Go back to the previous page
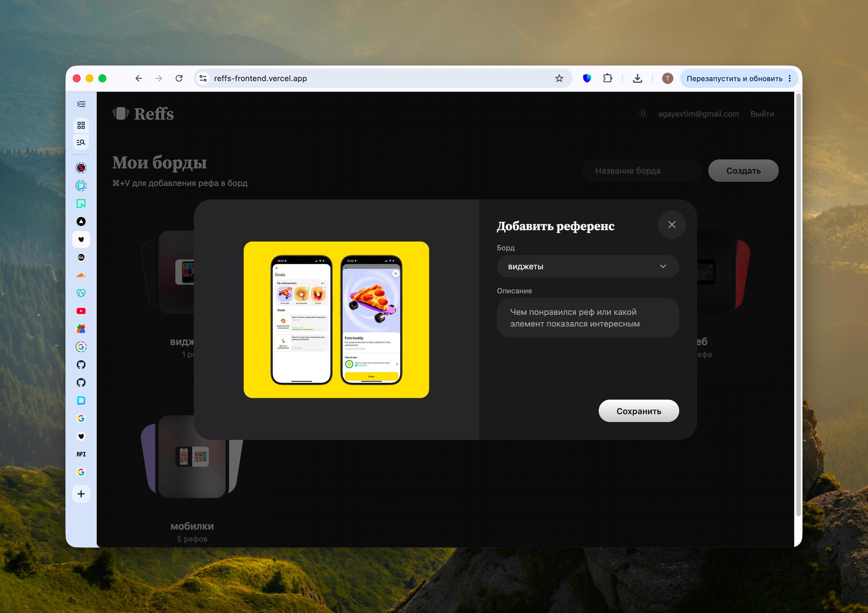Image resolution: width=868 pixels, height=613 pixels. [139, 78]
